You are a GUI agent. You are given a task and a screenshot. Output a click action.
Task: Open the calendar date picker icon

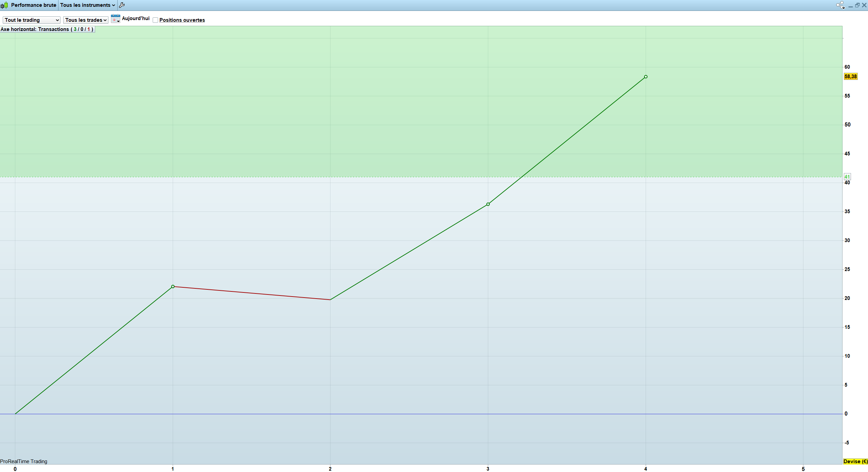point(116,19)
